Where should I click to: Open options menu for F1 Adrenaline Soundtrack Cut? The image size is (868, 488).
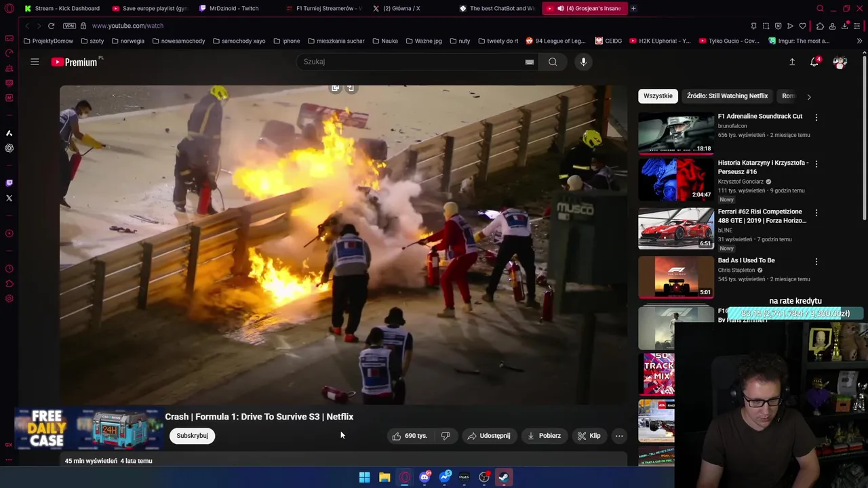pos(816,117)
